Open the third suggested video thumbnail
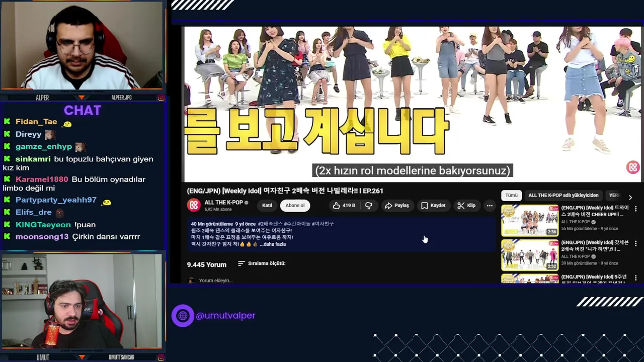The width and height of the screenshot is (644, 362). coord(530,279)
